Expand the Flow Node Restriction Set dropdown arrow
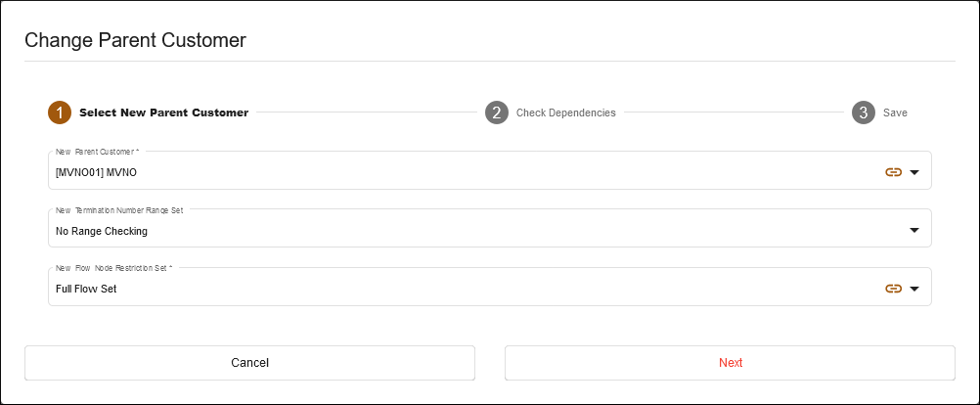 (914, 289)
